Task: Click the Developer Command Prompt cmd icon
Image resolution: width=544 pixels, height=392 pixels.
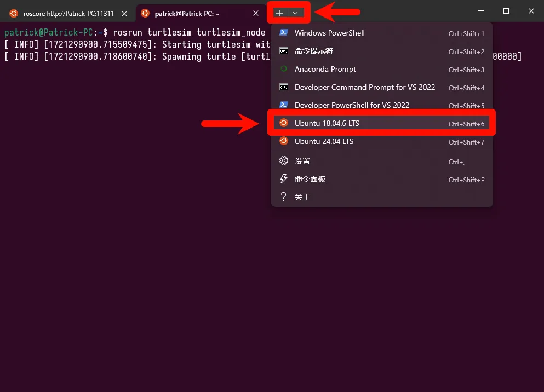Action: click(284, 87)
